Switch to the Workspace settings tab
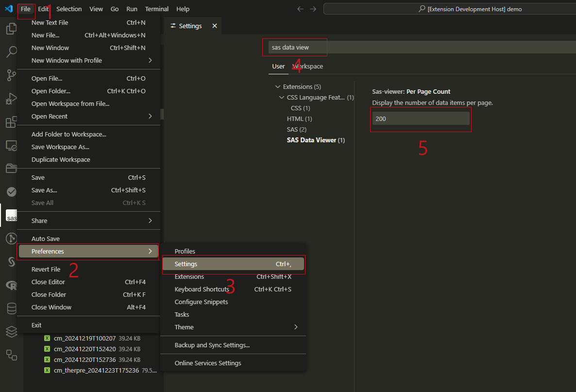The width and height of the screenshot is (576, 392). click(x=307, y=66)
